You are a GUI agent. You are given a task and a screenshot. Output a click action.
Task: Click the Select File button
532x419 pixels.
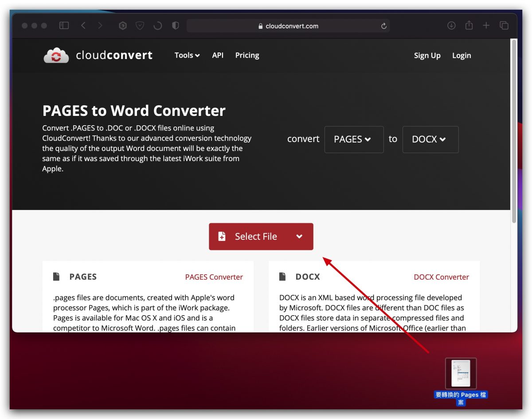click(x=261, y=237)
